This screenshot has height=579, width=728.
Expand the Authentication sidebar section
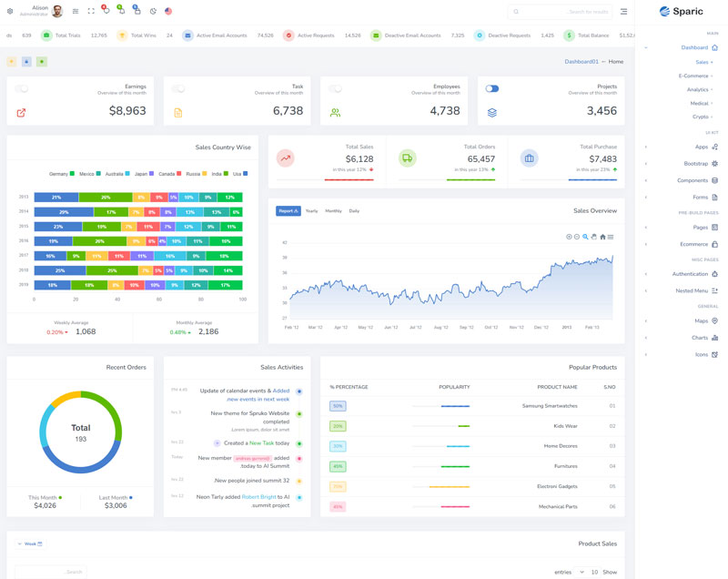point(690,274)
